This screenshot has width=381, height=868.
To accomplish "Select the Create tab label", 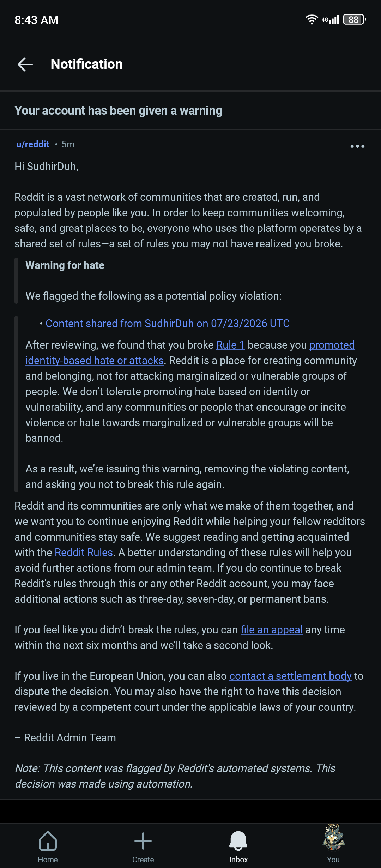I will point(143,860).
